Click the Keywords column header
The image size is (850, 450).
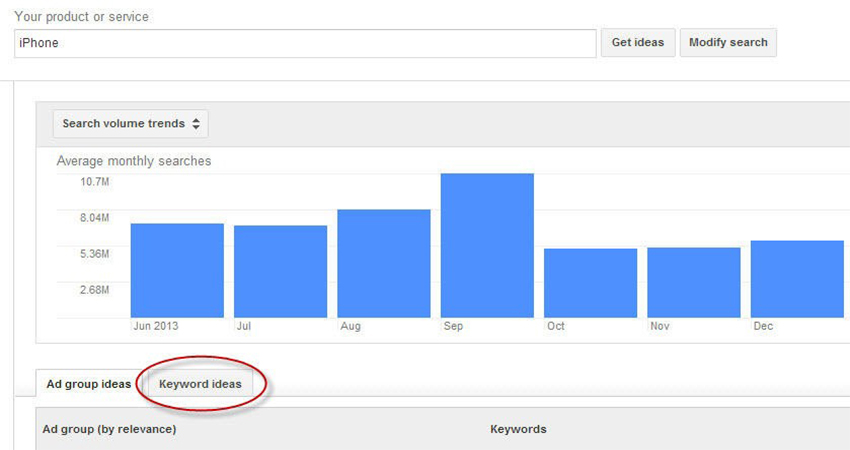[518, 429]
